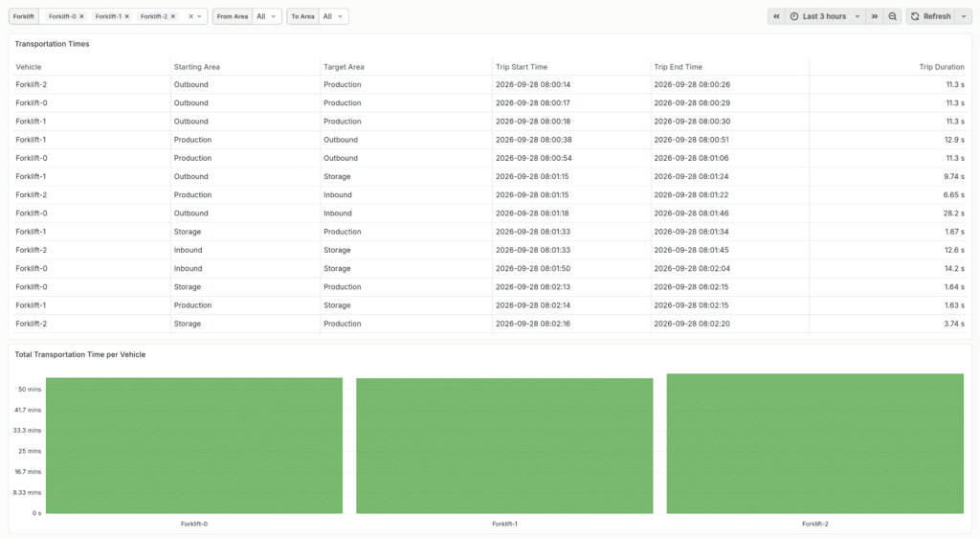
Task: Sort table by Trip Duration column
Action: click(x=942, y=67)
